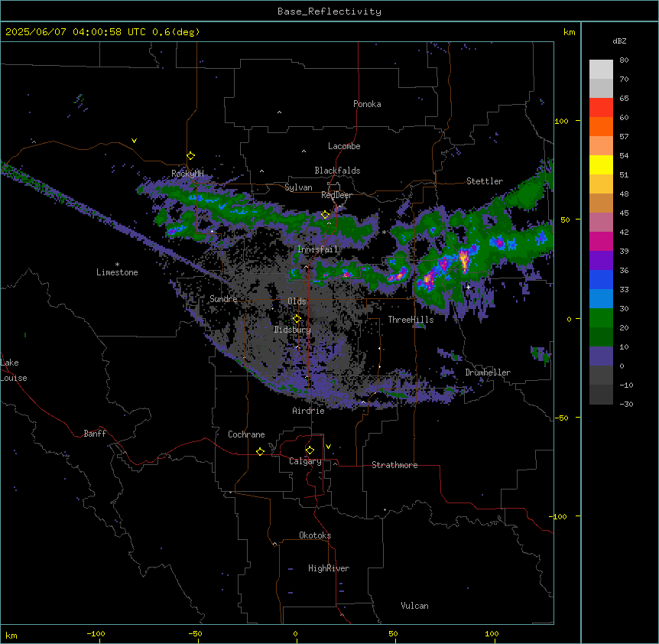Click the Sylvan label on the map
The height and width of the screenshot is (644, 659).
(298, 187)
